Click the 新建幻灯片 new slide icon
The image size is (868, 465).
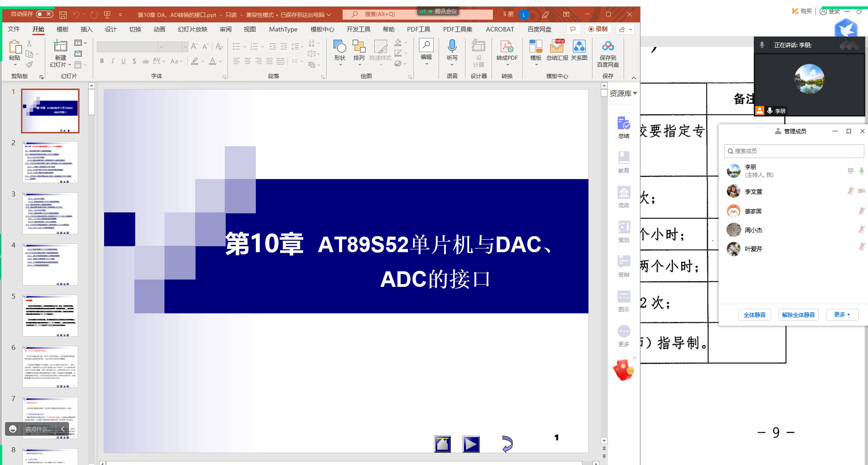tap(60, 47)
